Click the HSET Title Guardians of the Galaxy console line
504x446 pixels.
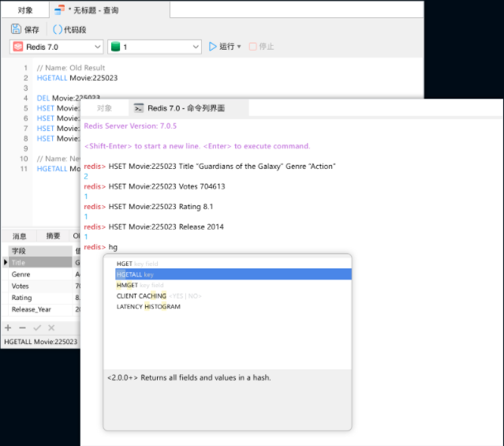(x=210, y=167)
